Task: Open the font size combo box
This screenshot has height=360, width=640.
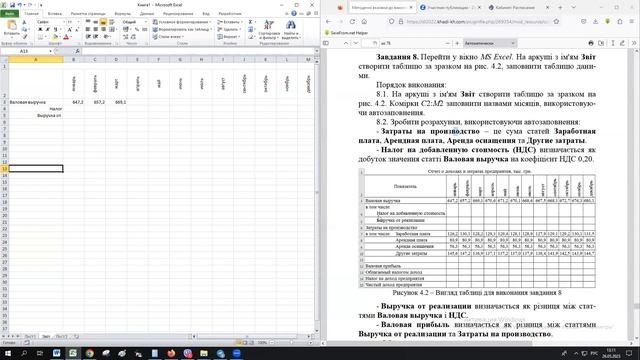Action: (73, 22)
